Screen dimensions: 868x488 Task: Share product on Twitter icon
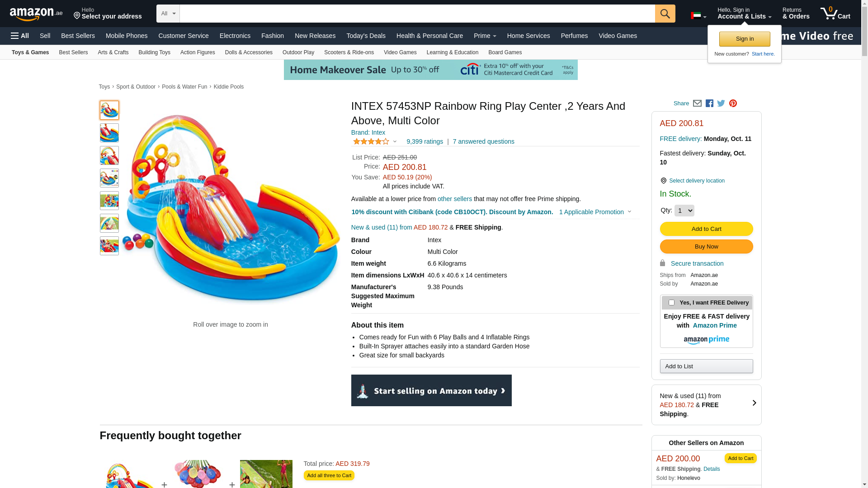(x=721, y=103)
